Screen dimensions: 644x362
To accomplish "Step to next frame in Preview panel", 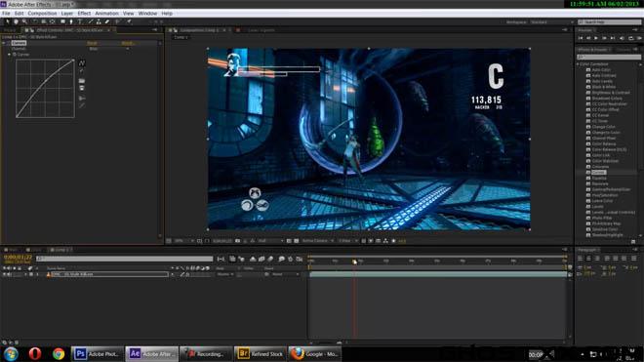I will 604,38.
